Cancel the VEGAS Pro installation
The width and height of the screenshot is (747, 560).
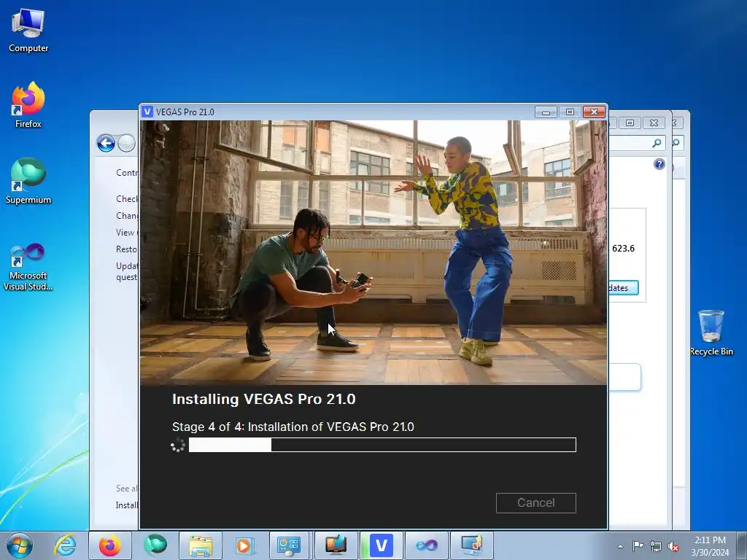coord(535,503)
